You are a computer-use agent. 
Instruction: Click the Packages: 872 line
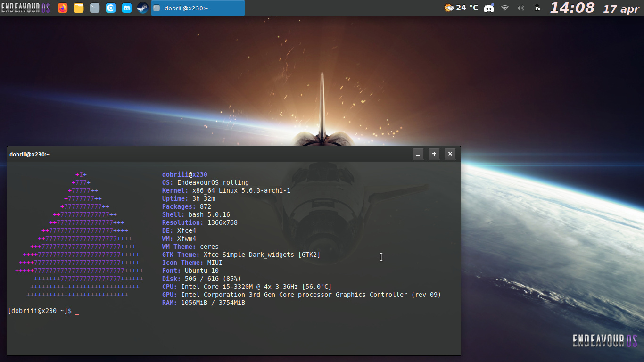pos(187,206)
